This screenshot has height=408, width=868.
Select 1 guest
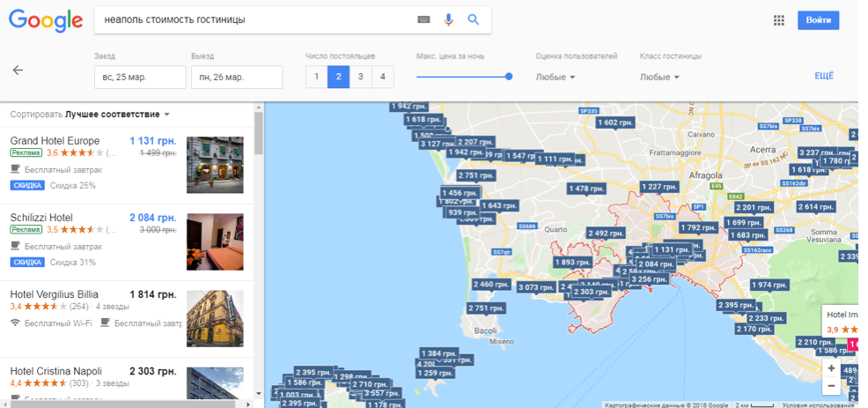317,77
